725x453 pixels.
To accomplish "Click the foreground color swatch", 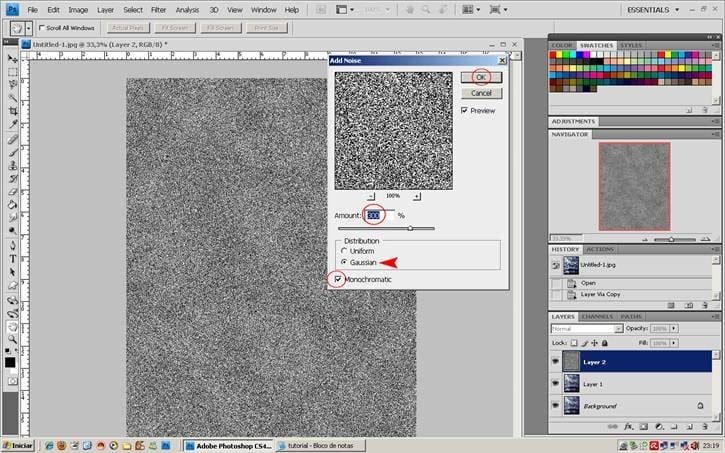I will coord(10,362).
